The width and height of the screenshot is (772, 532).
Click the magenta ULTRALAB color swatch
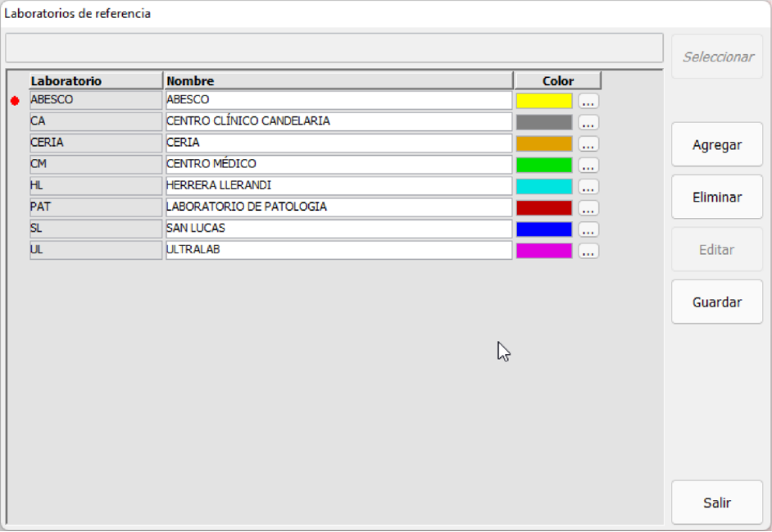coord(544,250)
